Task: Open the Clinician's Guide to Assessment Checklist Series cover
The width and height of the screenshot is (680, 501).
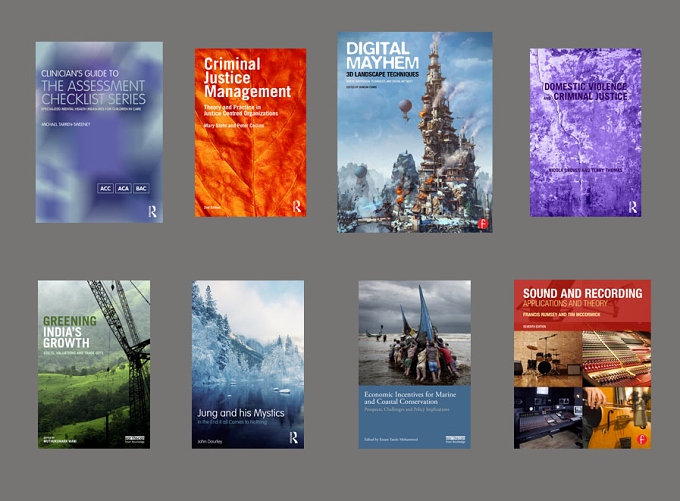Action: (x=99, y=132)
